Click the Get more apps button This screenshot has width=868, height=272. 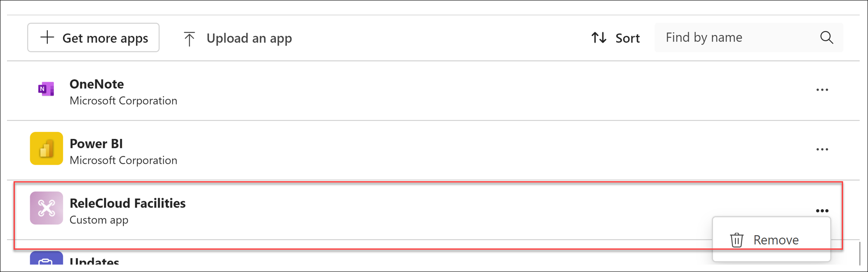click(93, 38)
